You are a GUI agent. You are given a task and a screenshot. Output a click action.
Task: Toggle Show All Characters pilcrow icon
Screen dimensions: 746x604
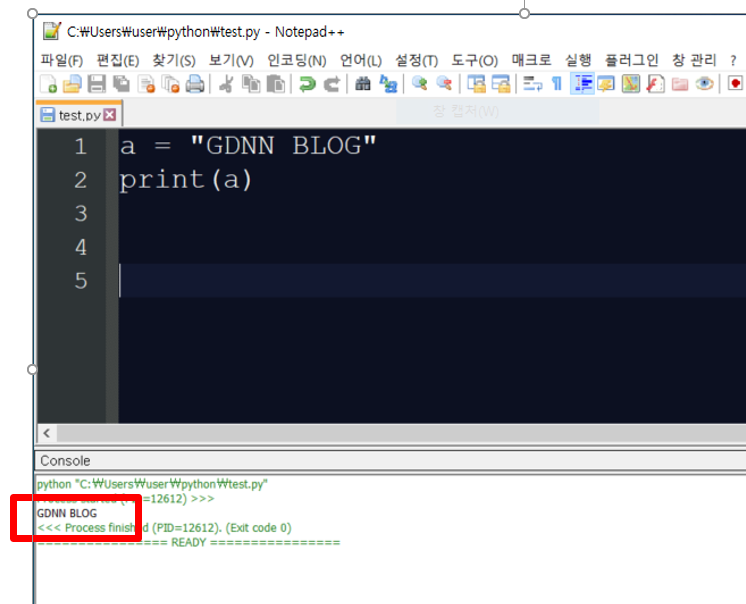557,84
